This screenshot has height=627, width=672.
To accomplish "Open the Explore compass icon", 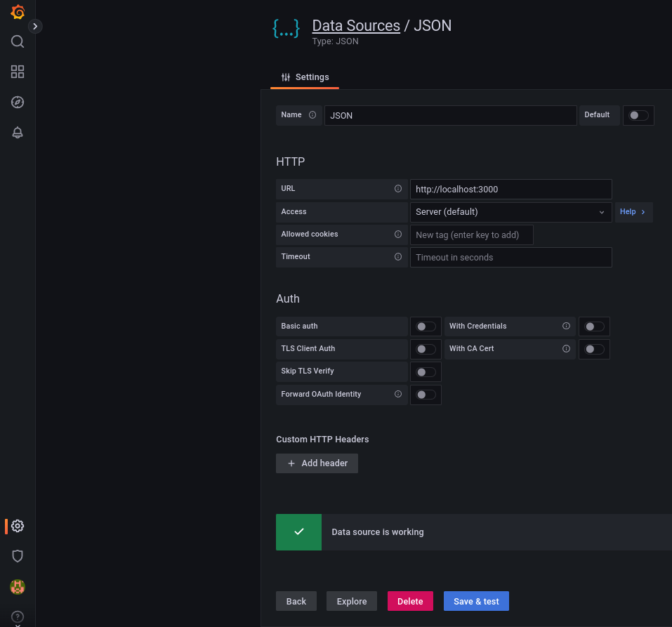I will tap(18, 102).
